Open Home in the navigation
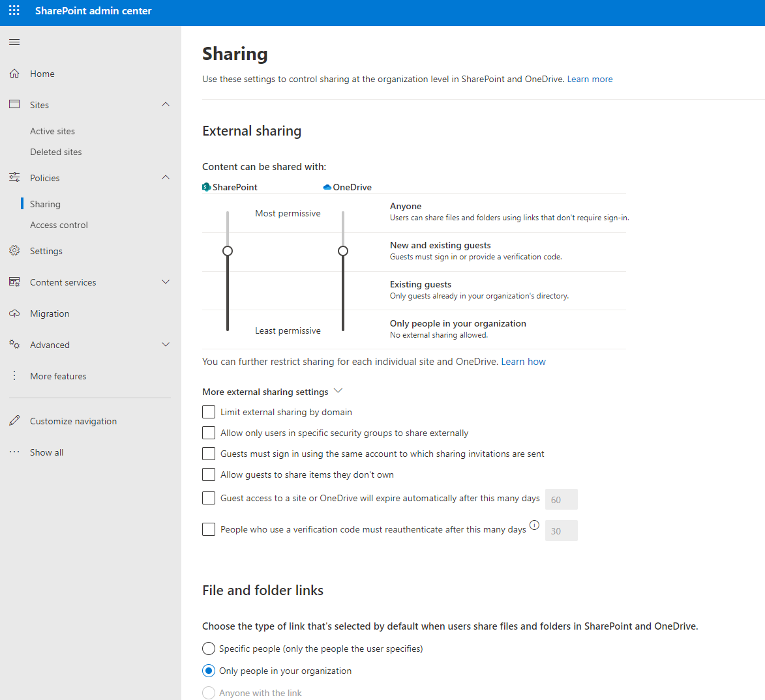 click(42, 74)
